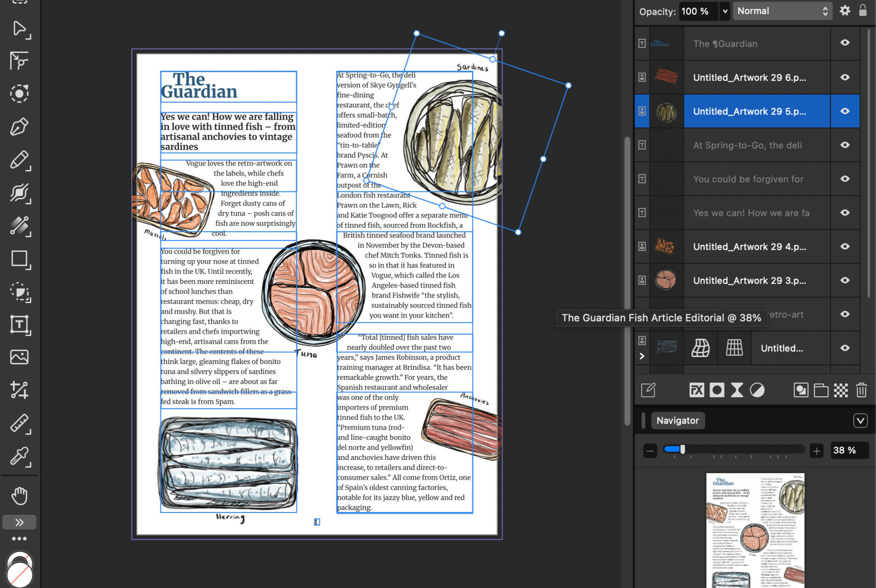876x588 pixels.
Task: Select the Rectangle shape tool
Action: coord(20,259)
